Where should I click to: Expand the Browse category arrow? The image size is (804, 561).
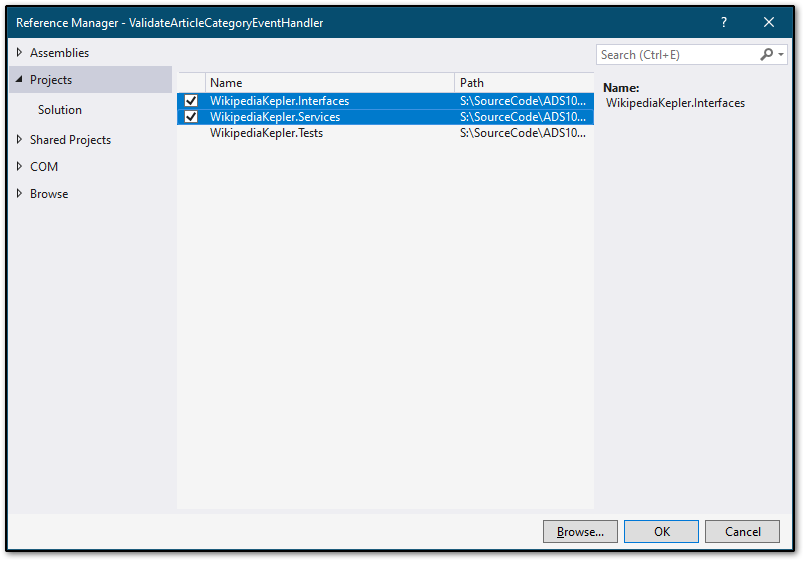[19, 193]
